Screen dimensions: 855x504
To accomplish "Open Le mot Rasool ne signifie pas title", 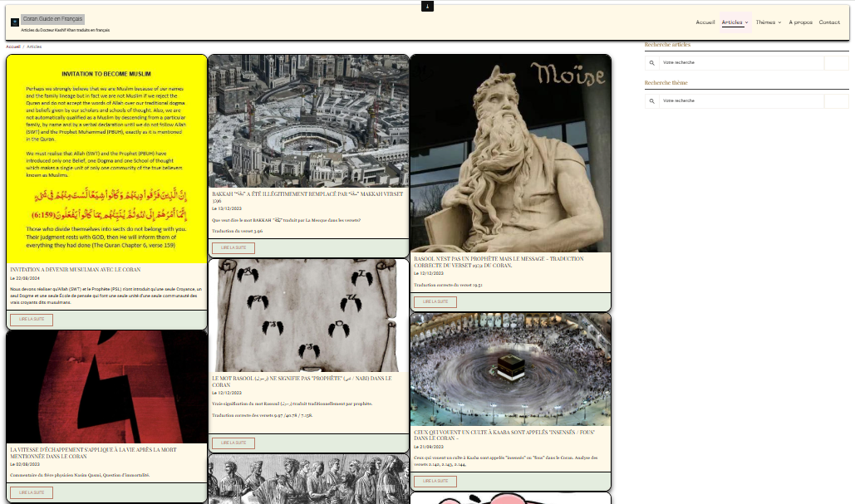I will tap(302, 381).
